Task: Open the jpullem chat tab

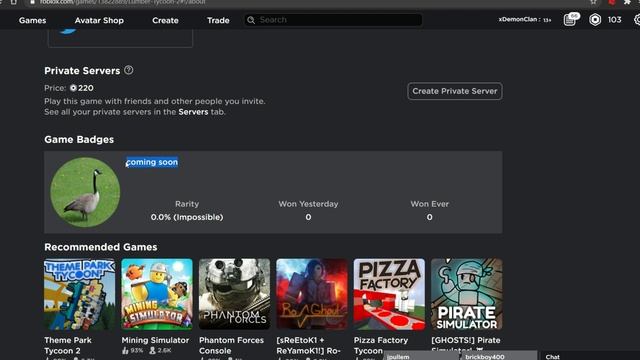Action: (421, 356)
